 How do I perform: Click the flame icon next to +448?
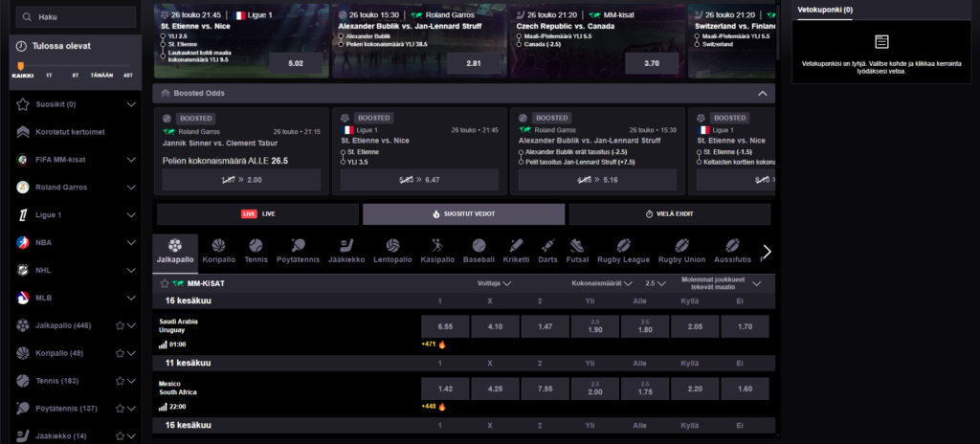(x=442, y=407)
